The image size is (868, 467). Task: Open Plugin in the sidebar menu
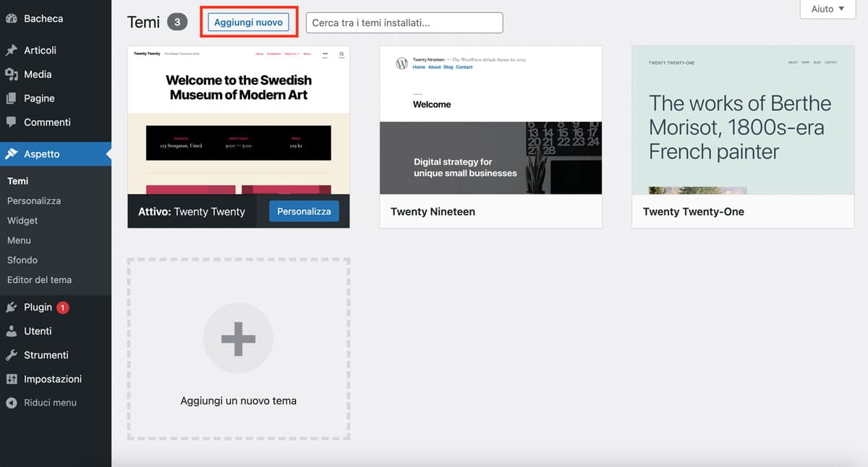pyautogui.click(x=56, y=308)
